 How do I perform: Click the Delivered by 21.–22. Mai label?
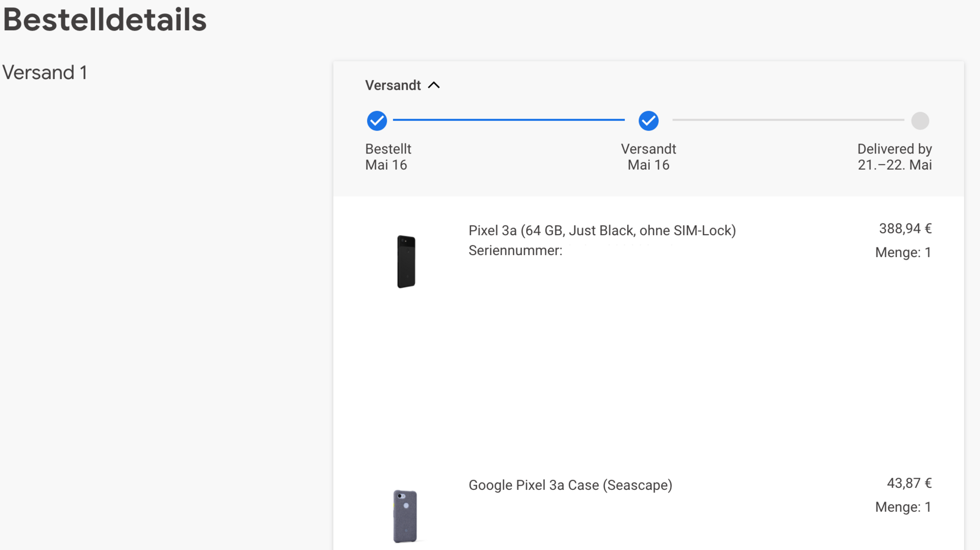pyautogui.click(x=894, y=157)
